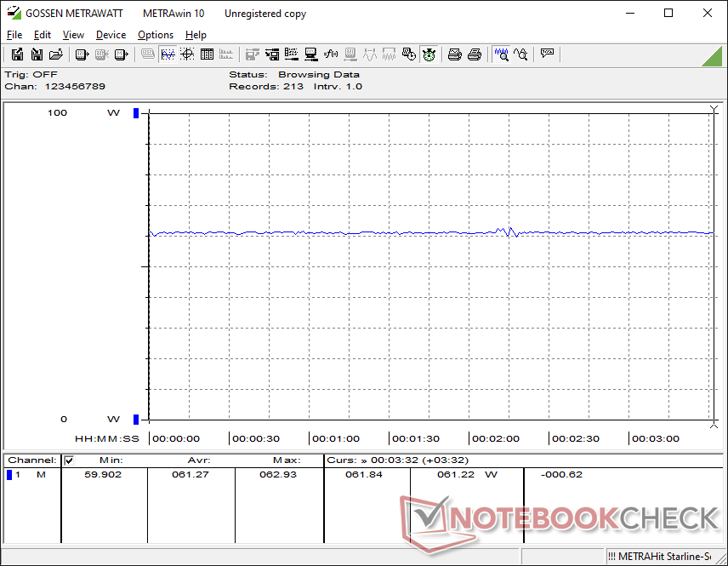Click the f(x) math function icon
The width and height of the screenshot is (728, 566).
point(331,54)
